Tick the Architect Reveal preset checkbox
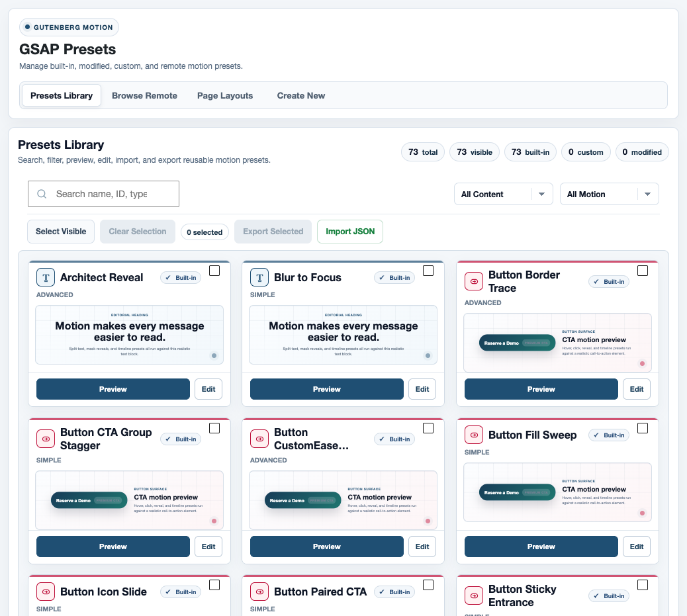687x616 pixels. point(214,271)
